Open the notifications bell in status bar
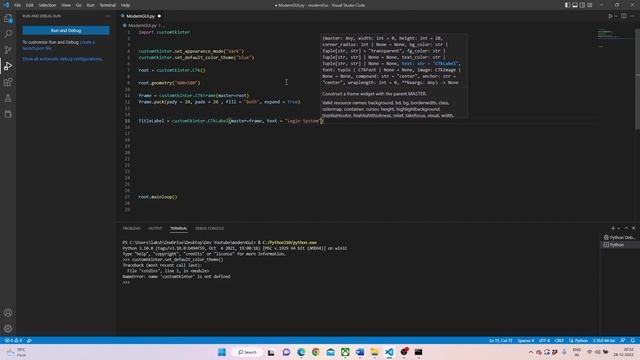The image size is (640, 360). [633, 340]
